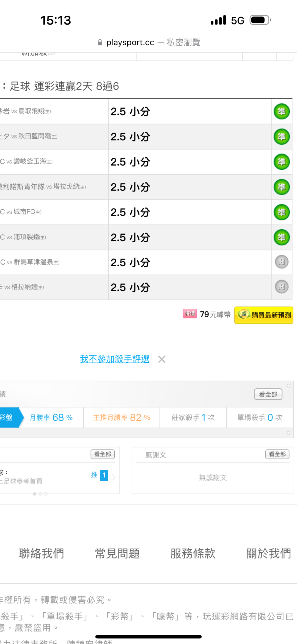Click green 準 badge in 鳥取飛翔 row
Viewport: 297px width, 644px height.
tap(281, 111)
